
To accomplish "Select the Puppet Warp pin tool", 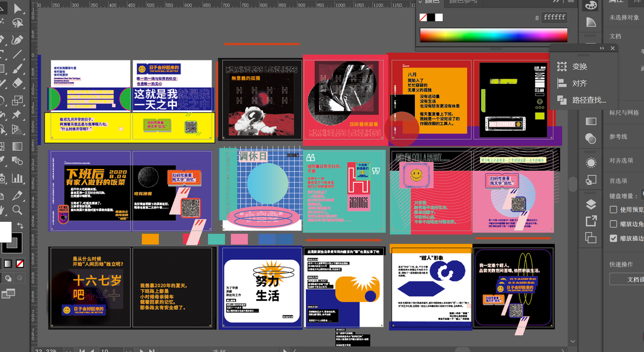I will click(x=18, y=114).
